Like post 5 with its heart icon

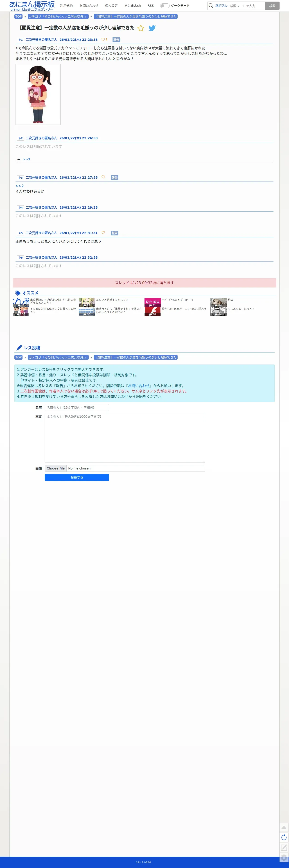pos(103,233)
